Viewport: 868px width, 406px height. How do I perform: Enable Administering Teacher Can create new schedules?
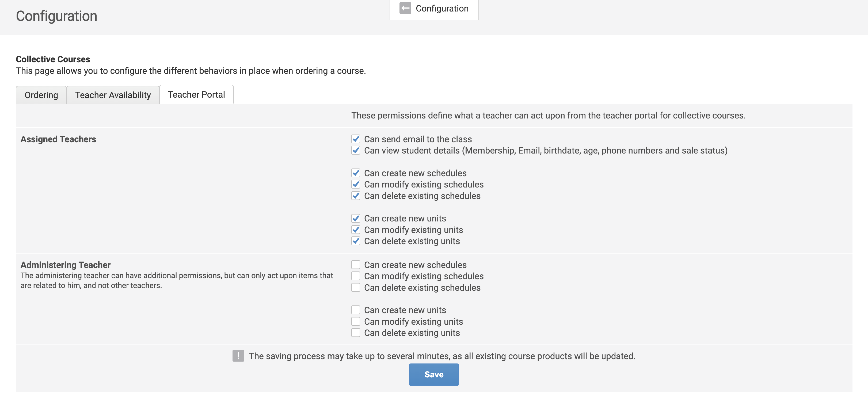[356, 265]
